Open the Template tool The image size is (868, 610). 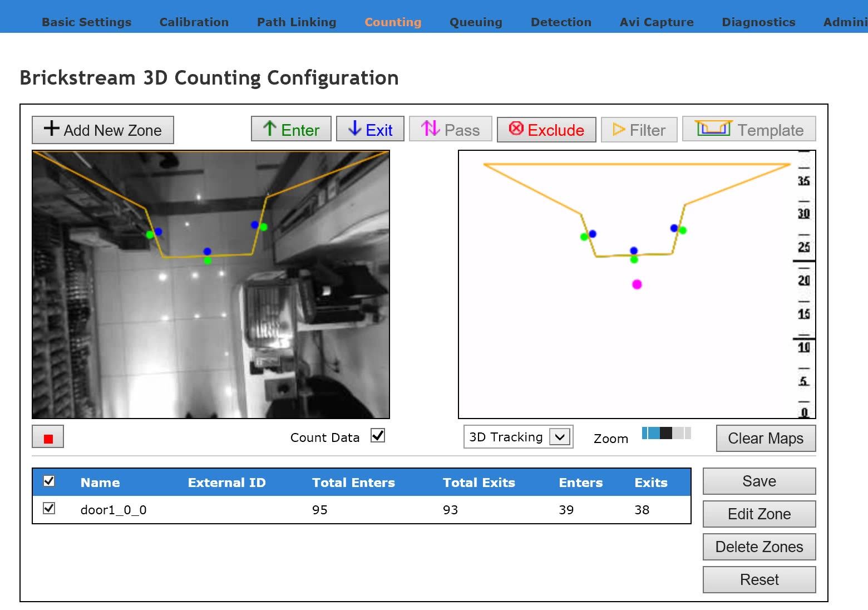pos(748,129)
